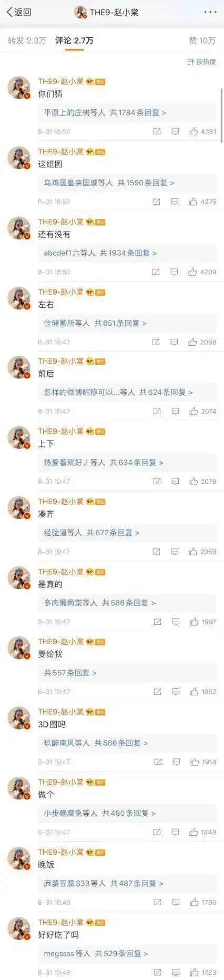Open username THE9-赵小棠 on 前后 comment
The height and width of the screenshot is (980, 224).
coord(60,362)
